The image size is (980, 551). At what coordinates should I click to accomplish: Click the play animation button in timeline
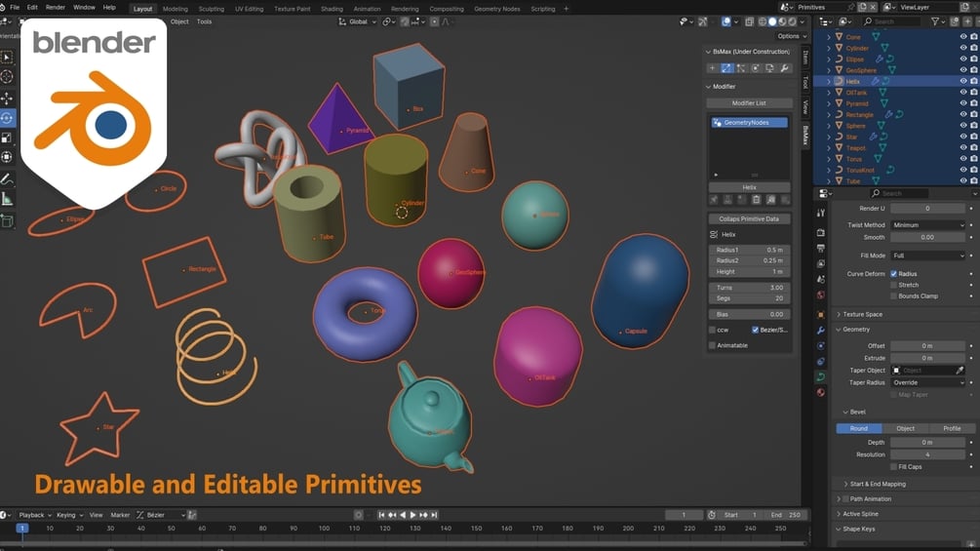[412, 515]
